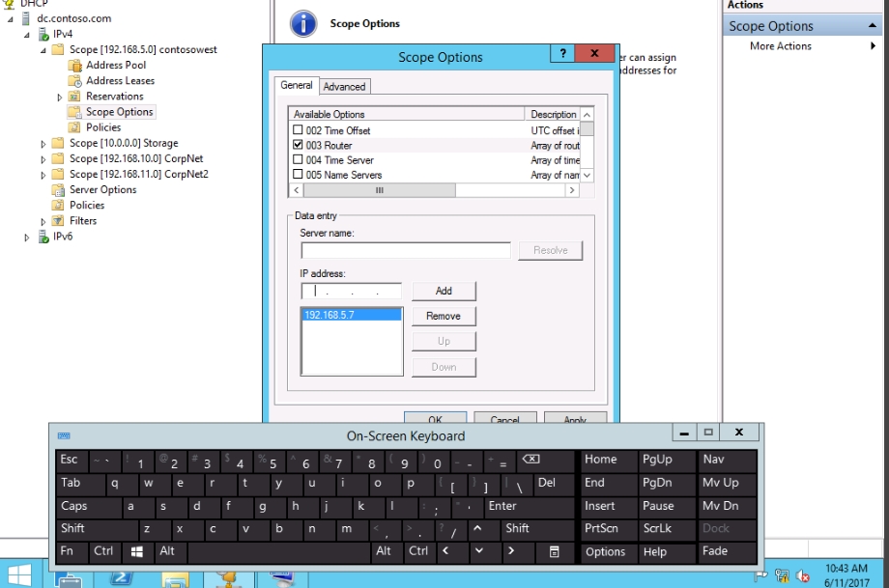Click the Windows Start button

(x=18, y=574)
